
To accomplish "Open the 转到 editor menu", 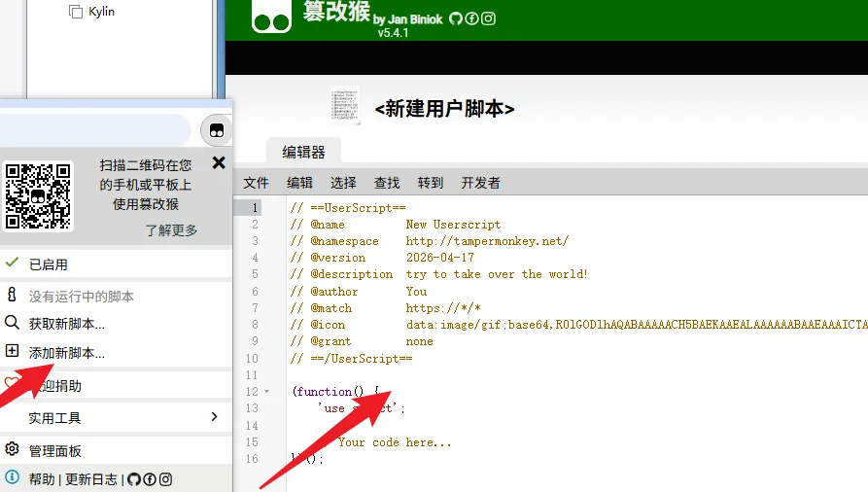I will [431, 183].
